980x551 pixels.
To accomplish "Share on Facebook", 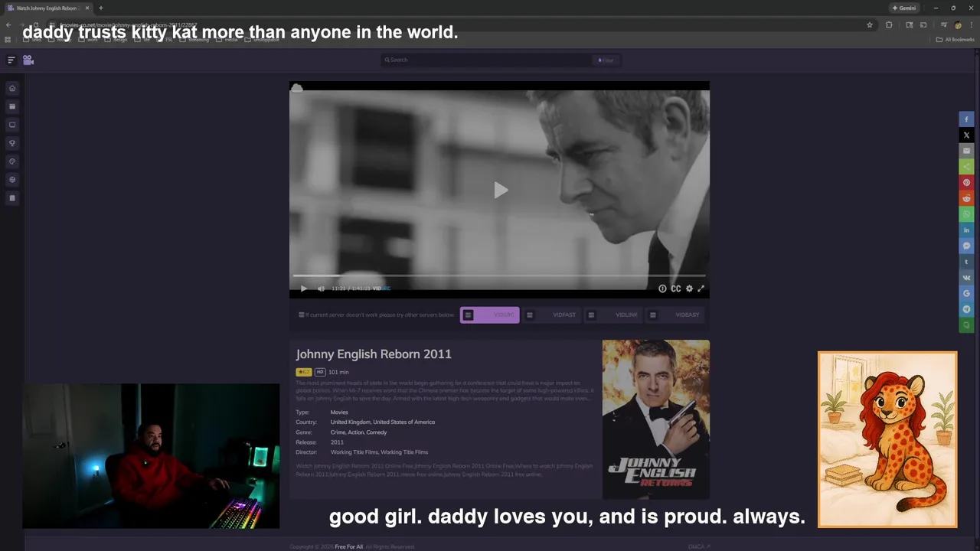I will click(x=966, y=119).
